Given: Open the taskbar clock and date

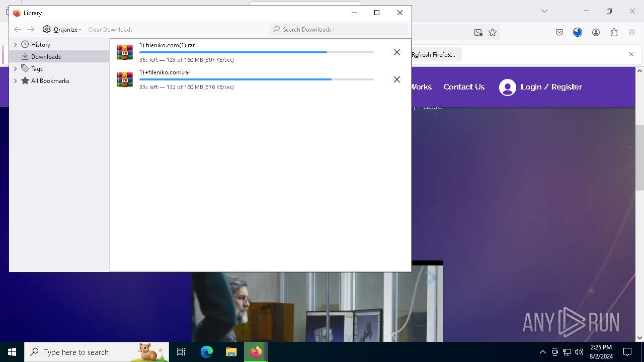Looking at the screenshot, I should (x=601, y=352).
